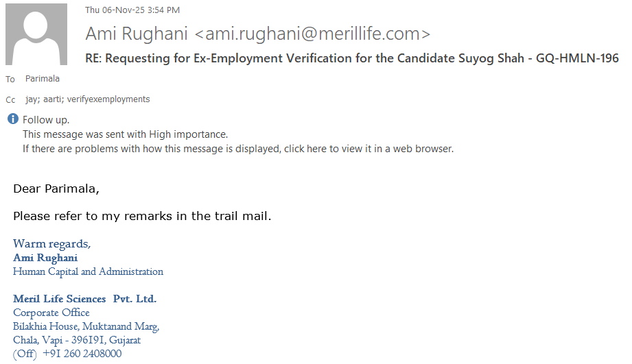Click Meril Life Sciences Pvt. Ltd. text
This screenshot has height=364, width=632.
[x=84, y=299]
